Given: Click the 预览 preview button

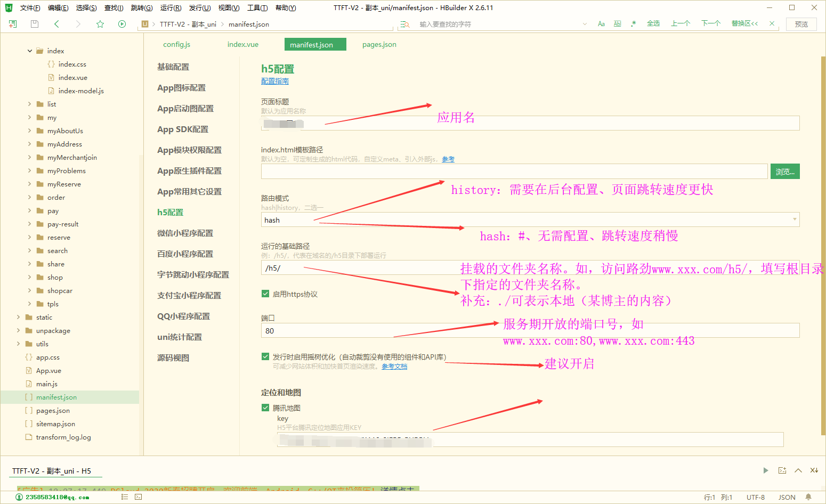Looking at the screenshot, I should (801, 24).
